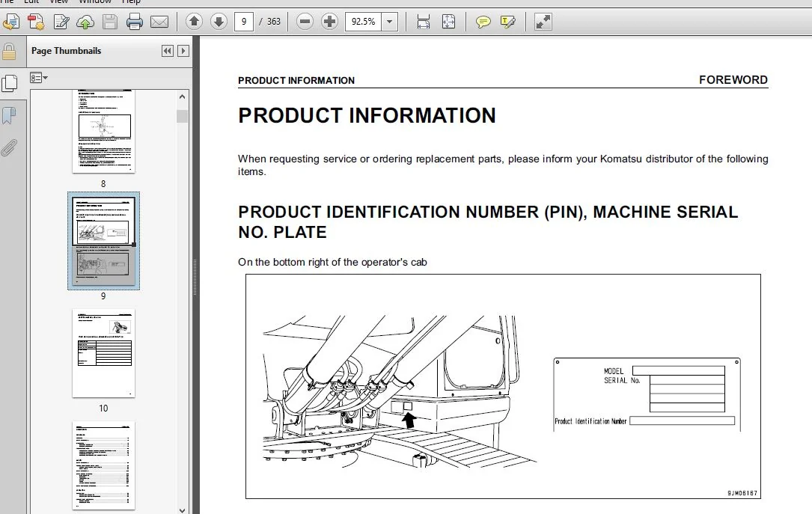Click the 'FOREWORD' header text

tap(733, 80)
